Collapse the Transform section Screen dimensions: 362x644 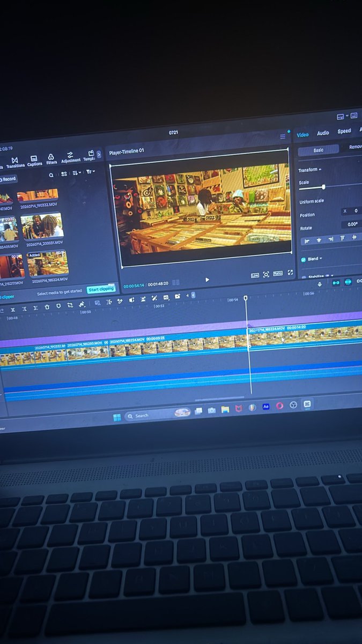tap(320, 170)
